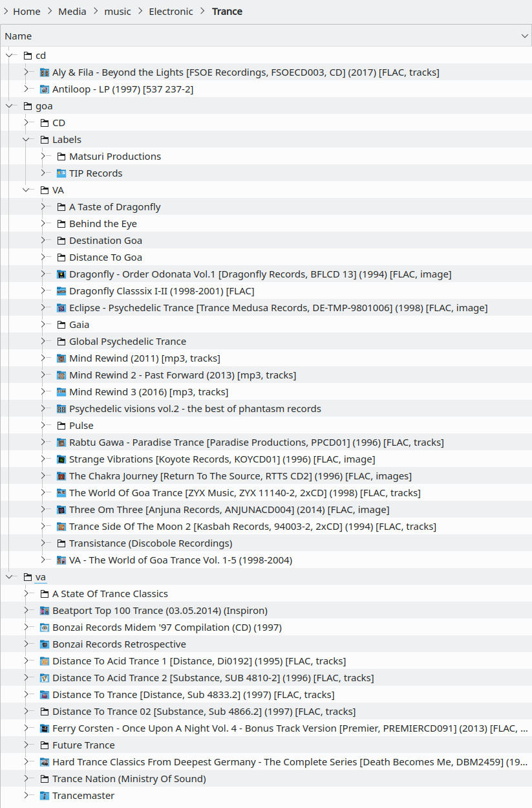This screenshot has height=808, width=532.
Task: Click the TIP Records folder icon
Action: pos(61,173)
